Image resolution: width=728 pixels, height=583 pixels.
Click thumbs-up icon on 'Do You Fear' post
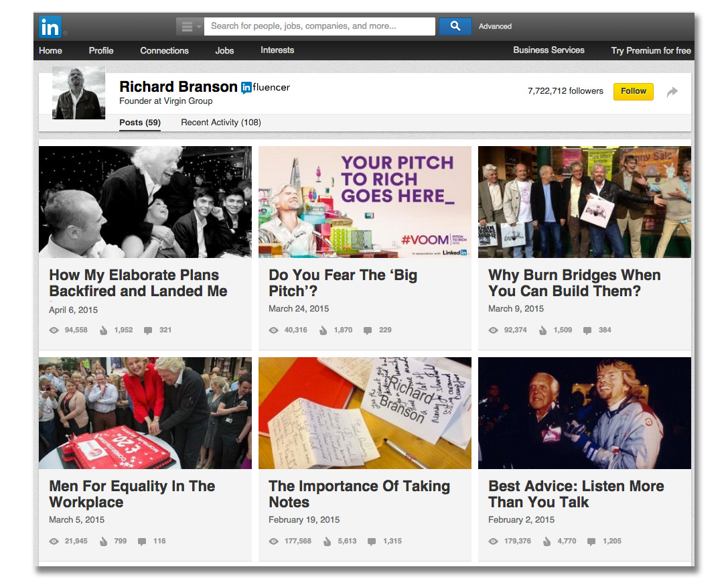[x=323, y=330]
